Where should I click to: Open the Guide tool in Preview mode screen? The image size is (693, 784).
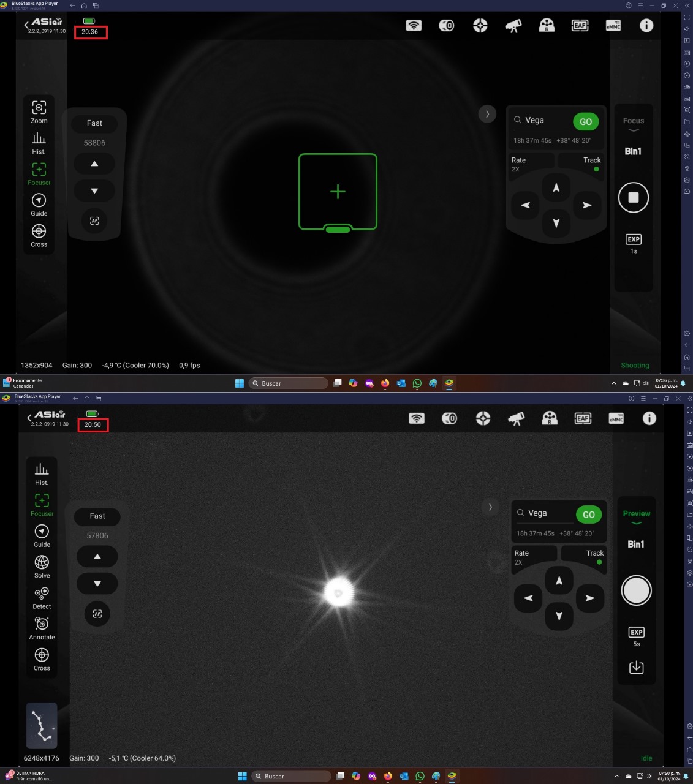pyautogui.click(x=42, y=536)
